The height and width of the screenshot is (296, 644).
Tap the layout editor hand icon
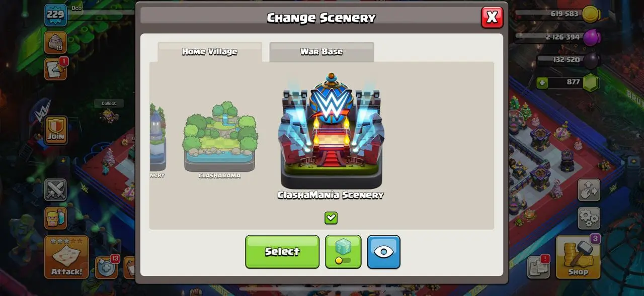589,190
